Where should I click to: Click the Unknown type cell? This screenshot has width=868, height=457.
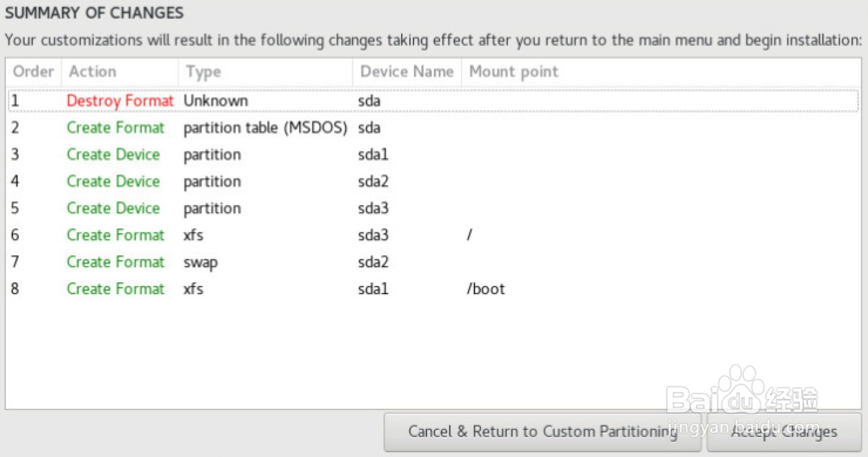215,101
